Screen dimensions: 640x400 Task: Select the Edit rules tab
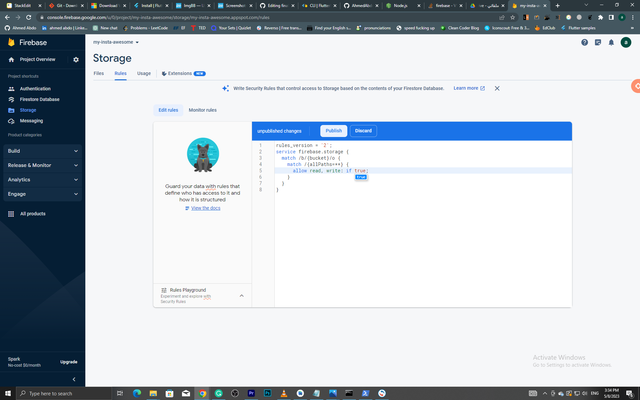coord(168,110)
